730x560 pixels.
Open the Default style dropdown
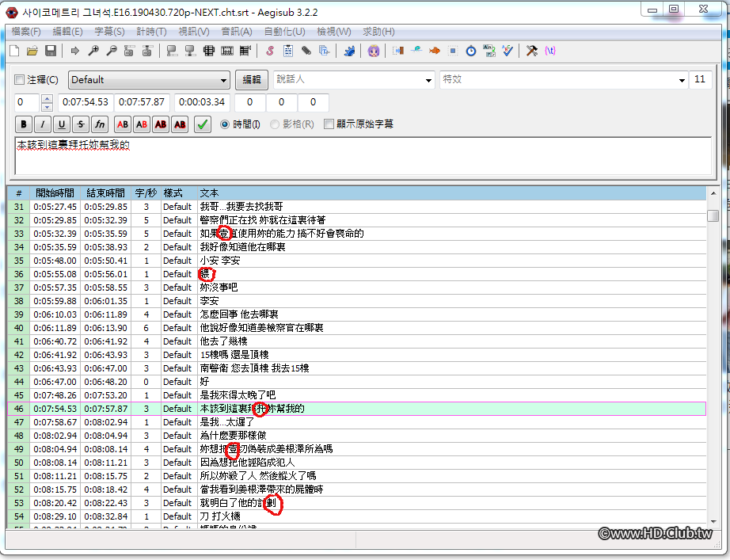coord(224,80)
